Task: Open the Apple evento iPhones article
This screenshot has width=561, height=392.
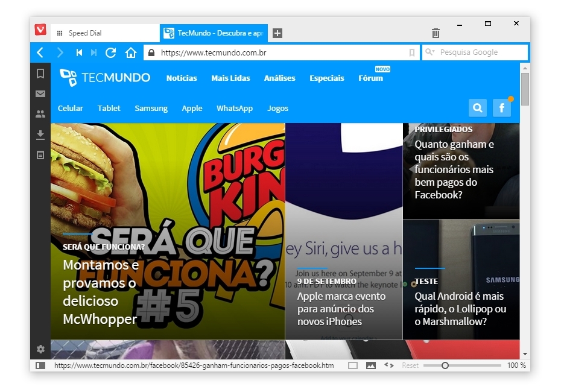Action: tap(341, 309)
